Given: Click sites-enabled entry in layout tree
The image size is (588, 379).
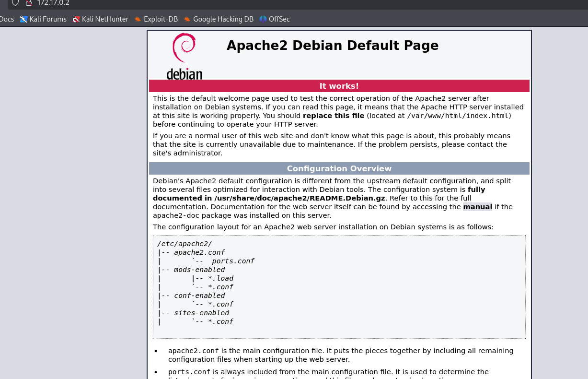Looking at the screenshot, I should click(x=201, y=313).
